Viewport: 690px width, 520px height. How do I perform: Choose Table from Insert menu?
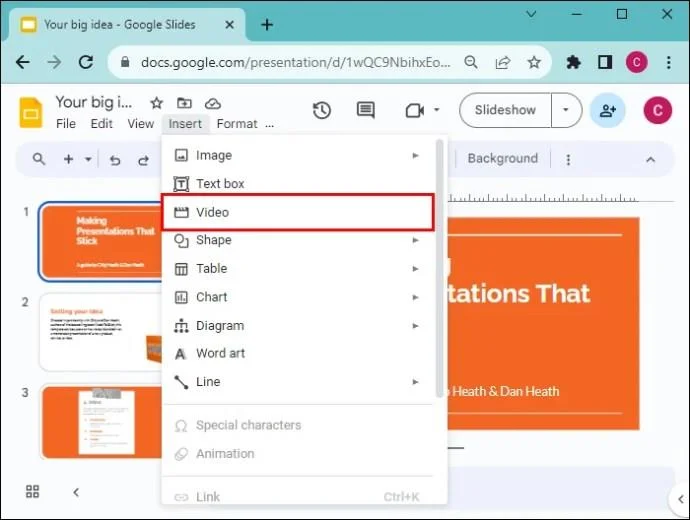coord(297,268)
